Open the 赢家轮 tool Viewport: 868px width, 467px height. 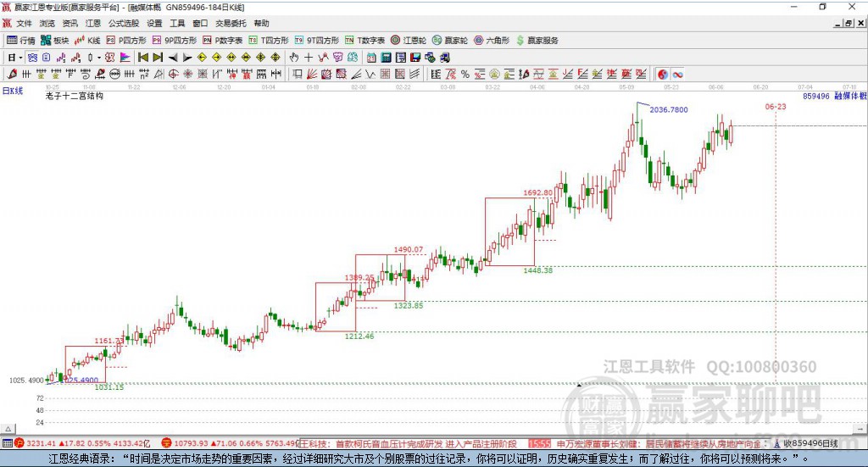click(x=450, y=41)
